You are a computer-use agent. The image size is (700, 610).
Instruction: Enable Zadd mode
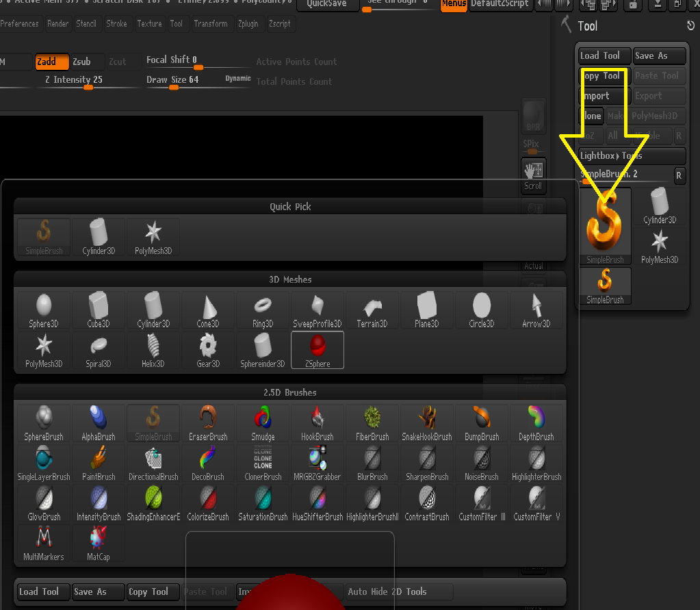click(x=52, y=62)
